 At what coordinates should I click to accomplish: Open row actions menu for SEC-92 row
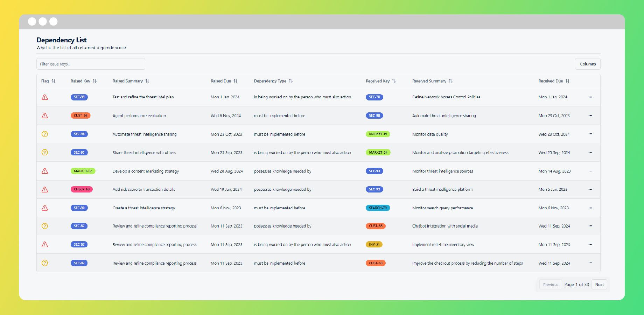tap(590, 189)
